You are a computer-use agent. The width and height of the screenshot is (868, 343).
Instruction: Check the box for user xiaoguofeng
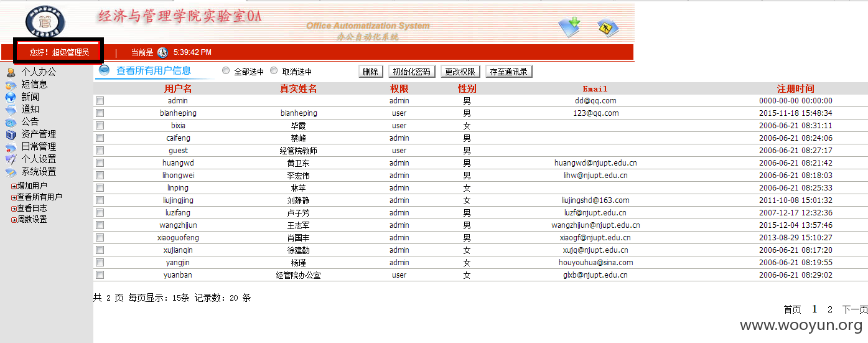pos(100,238)
